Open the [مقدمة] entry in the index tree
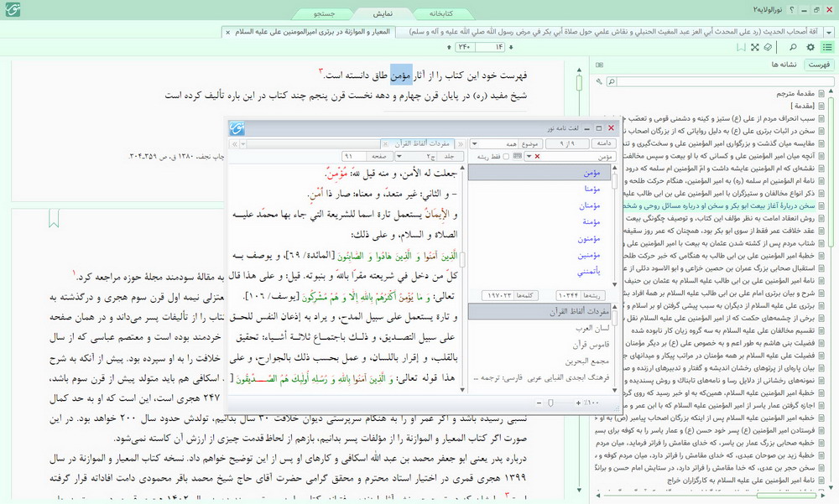 click(x=803, y=106)
